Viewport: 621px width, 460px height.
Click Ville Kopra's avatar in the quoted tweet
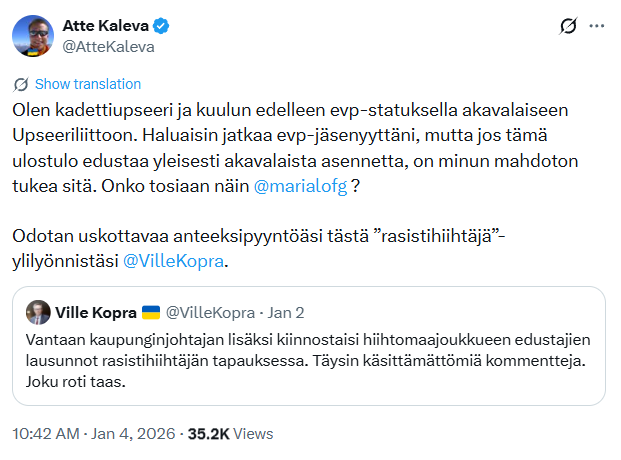[39, 312]
